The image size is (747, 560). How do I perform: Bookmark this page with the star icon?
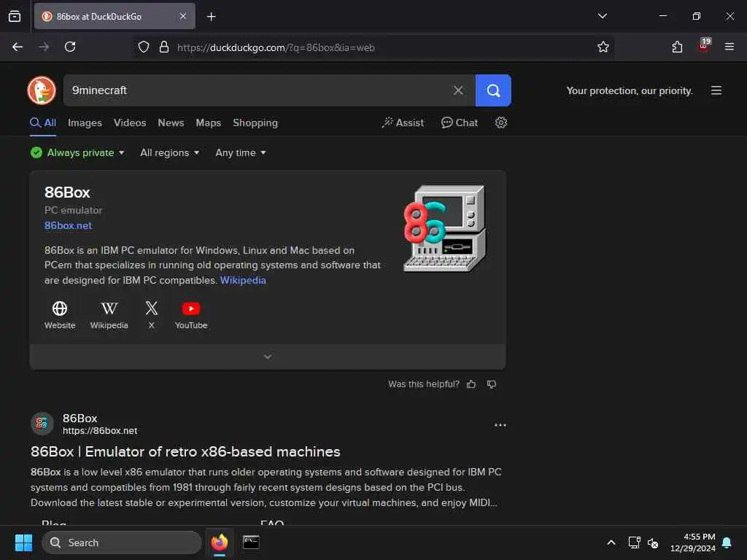click(603, 47)
